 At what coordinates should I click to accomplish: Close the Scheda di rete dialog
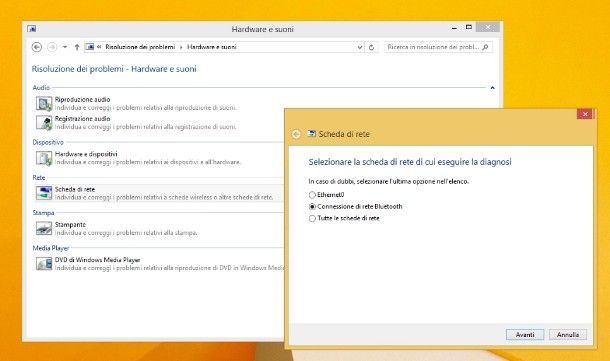point(585,114)
